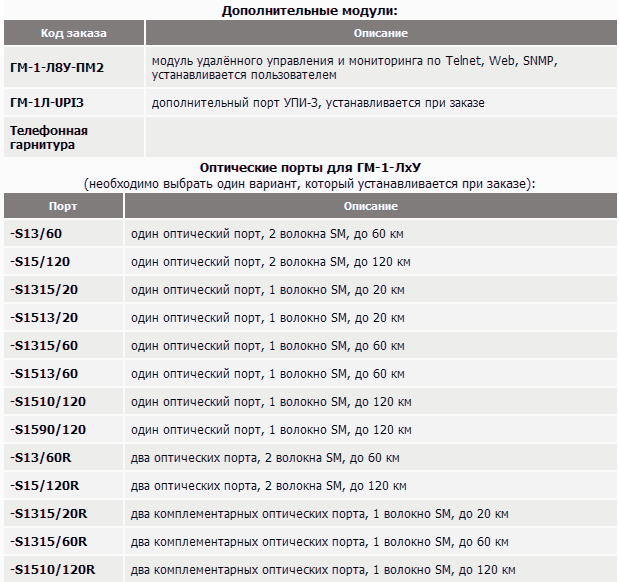Screen dimensions: 619x582
Task: Select the -S1510/120R port row
Action: [52, 570]
